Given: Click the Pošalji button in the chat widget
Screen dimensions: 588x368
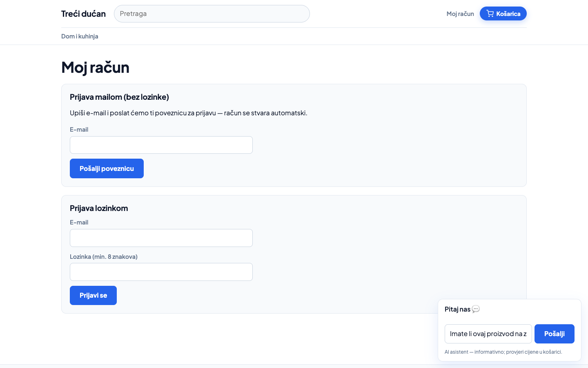Looking at the screenshot, I should 555,334.
